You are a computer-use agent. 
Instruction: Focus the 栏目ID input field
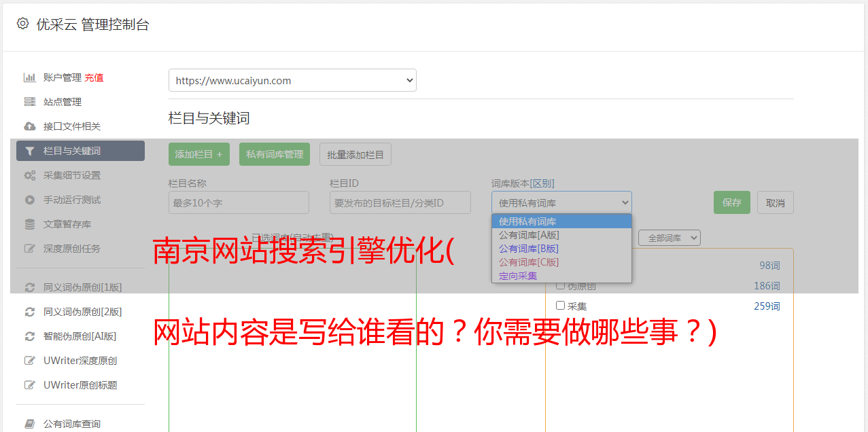click(400, 202)
